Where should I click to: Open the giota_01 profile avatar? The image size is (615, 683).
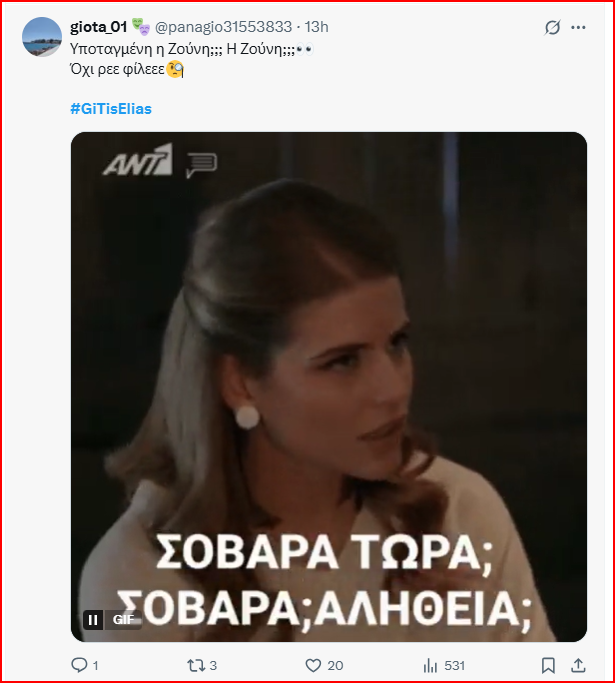click(x=42, y=37)
